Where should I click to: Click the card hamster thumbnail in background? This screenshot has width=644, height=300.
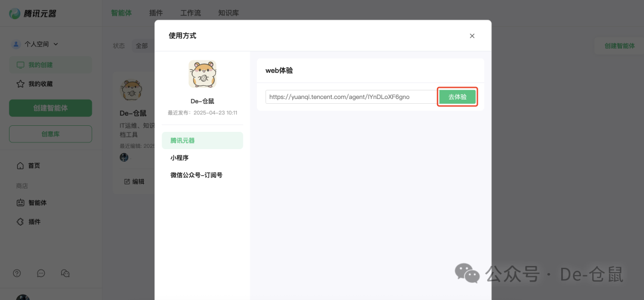pos(131,91)
